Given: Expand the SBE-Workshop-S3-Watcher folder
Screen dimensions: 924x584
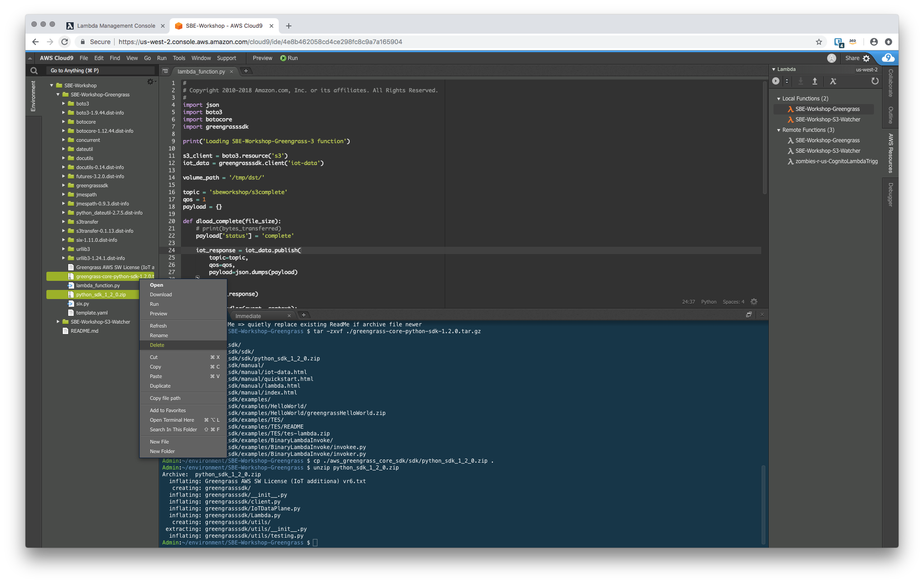Looking at the screenshot, I should coord(58,322).
